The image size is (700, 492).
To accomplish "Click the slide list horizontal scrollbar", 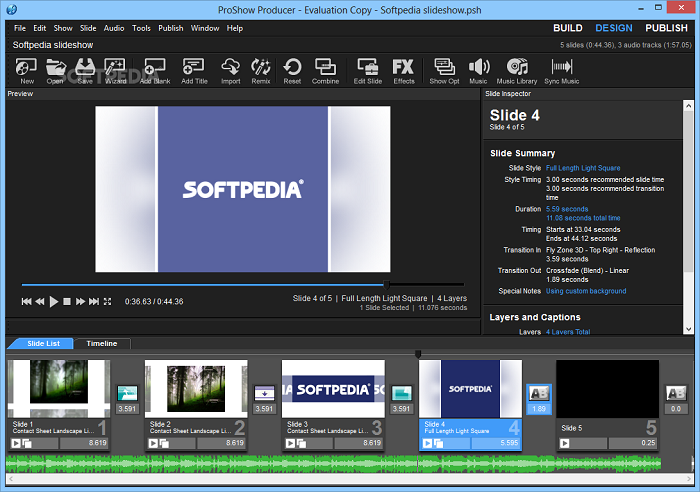I will point(350,479).
